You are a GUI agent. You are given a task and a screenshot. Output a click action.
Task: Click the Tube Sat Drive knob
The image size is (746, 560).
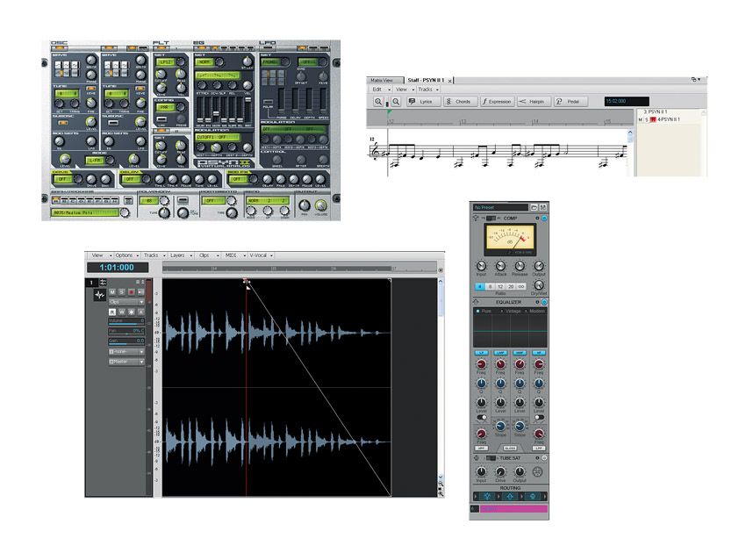[500, 471]
